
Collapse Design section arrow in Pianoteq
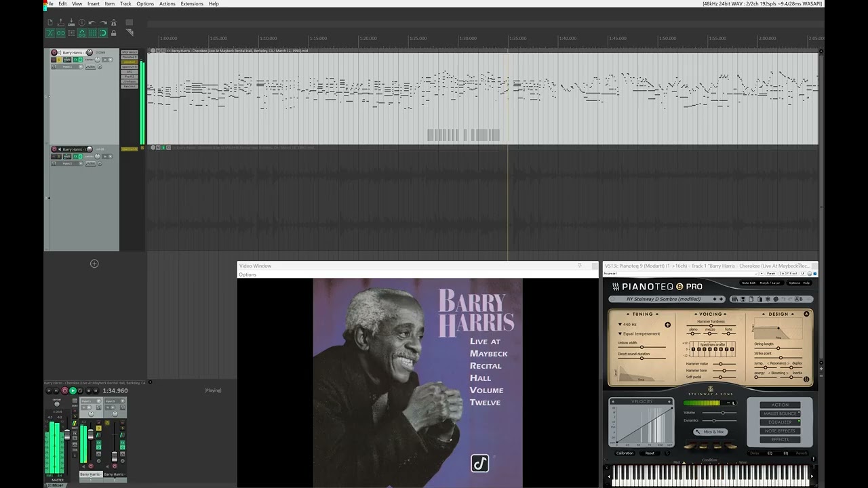806,314
